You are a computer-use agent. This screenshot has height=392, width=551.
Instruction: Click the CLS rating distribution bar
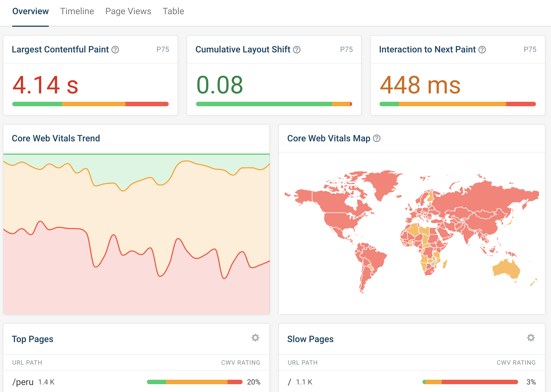click(x=274, y=104)
